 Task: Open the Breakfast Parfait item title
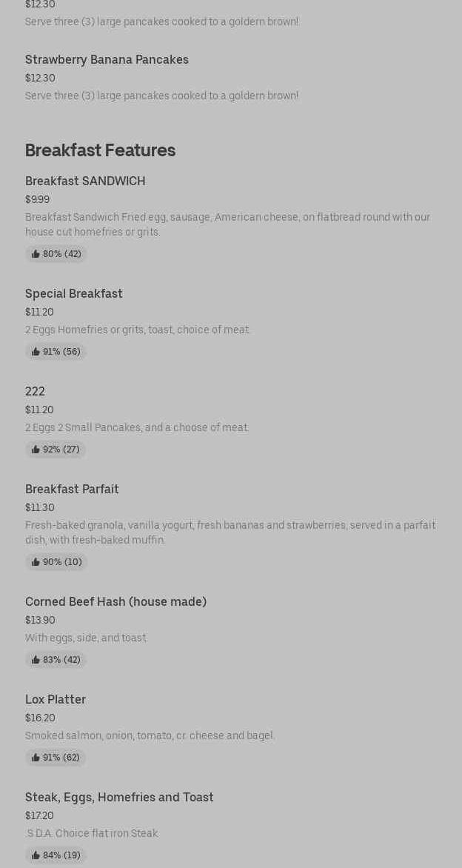click(x=72, y=489)
